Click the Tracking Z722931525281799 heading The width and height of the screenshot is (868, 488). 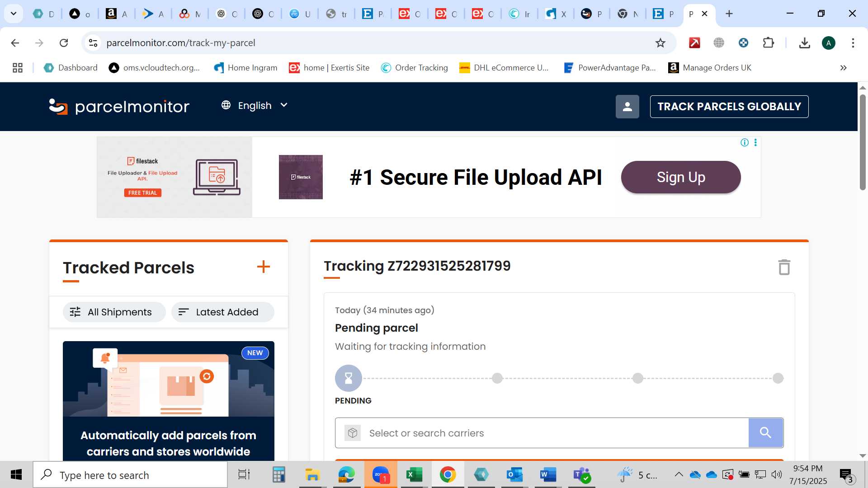417,266
